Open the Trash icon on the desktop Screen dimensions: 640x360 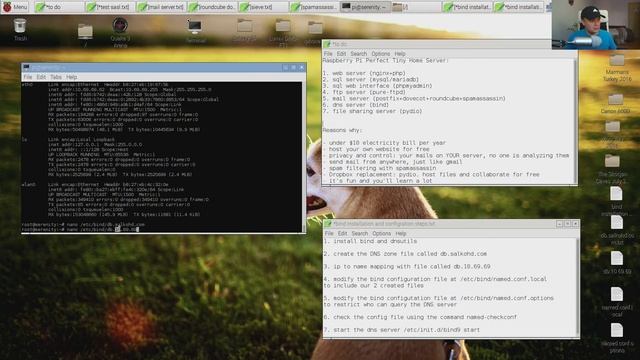pos(20,30)
